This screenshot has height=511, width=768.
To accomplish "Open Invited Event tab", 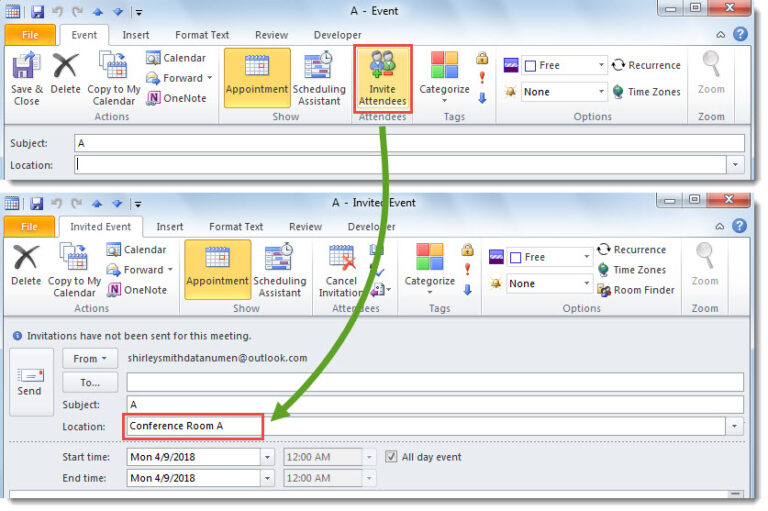I will click(100, 226).
